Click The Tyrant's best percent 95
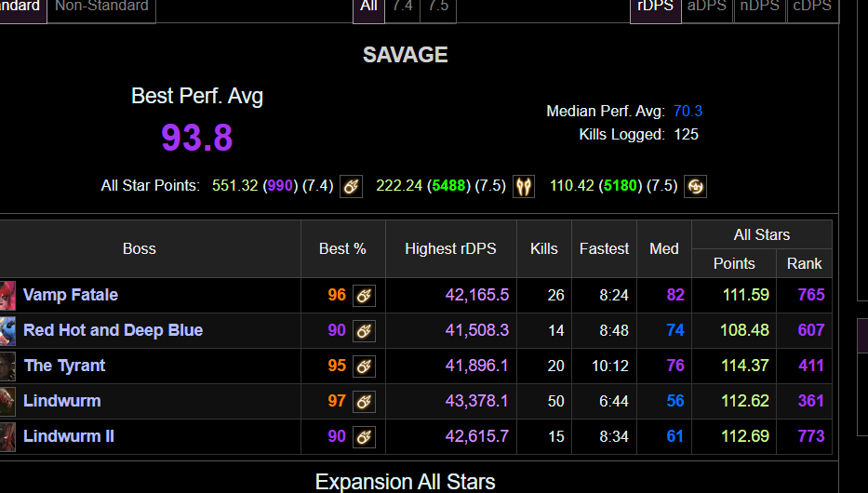868x493 pixels. 337,366
